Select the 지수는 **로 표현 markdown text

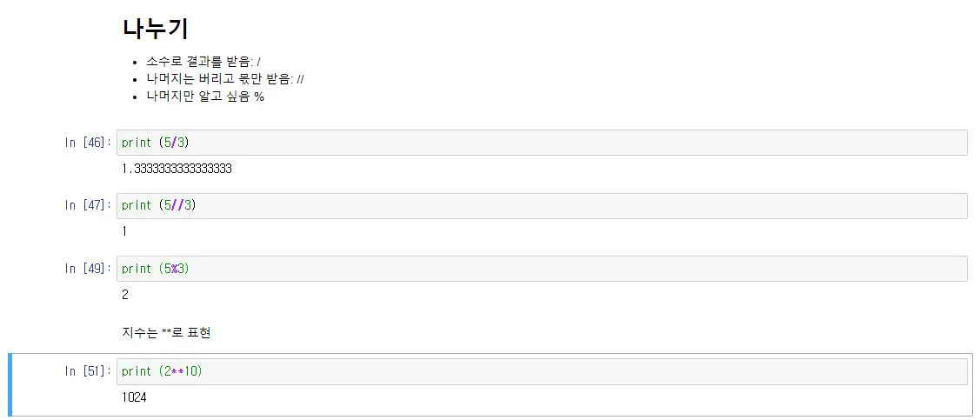[166, 334]
